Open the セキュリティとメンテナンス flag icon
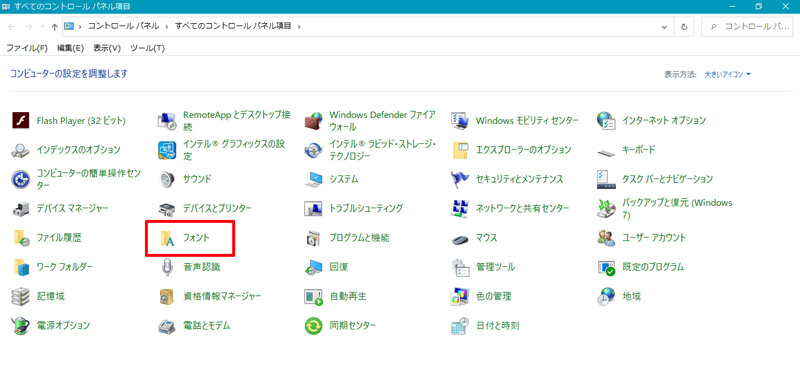Viewport: 800px width, 369px height. pos(460,179)
